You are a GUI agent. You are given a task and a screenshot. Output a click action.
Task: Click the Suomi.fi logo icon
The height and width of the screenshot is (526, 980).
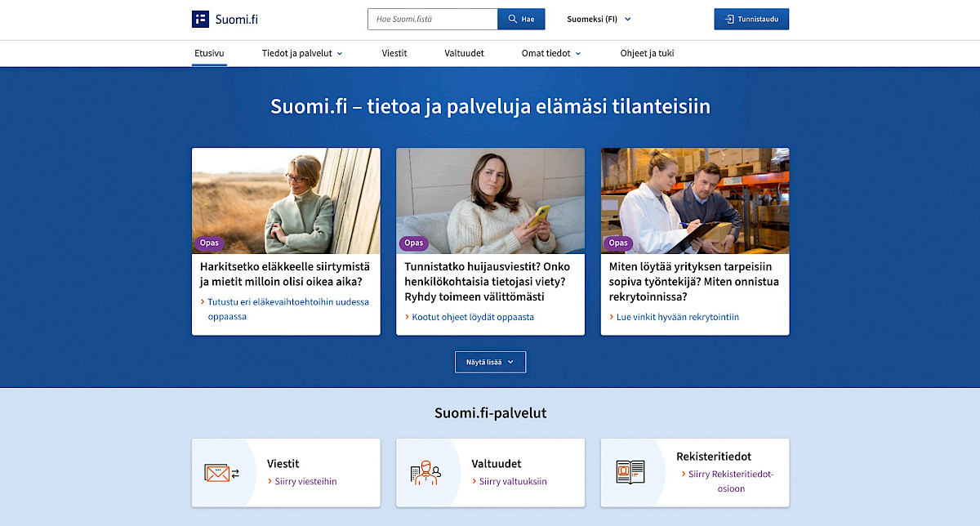click(x=201, y=20)
